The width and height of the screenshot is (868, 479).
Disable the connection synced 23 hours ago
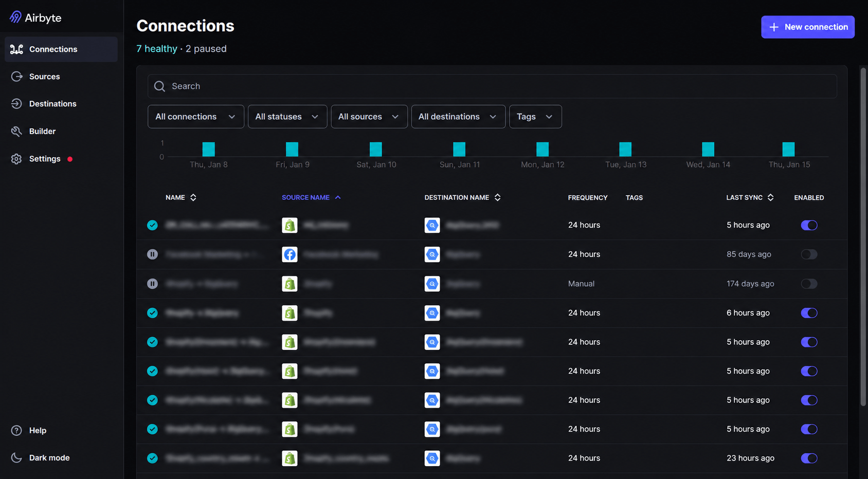[809, 458]
